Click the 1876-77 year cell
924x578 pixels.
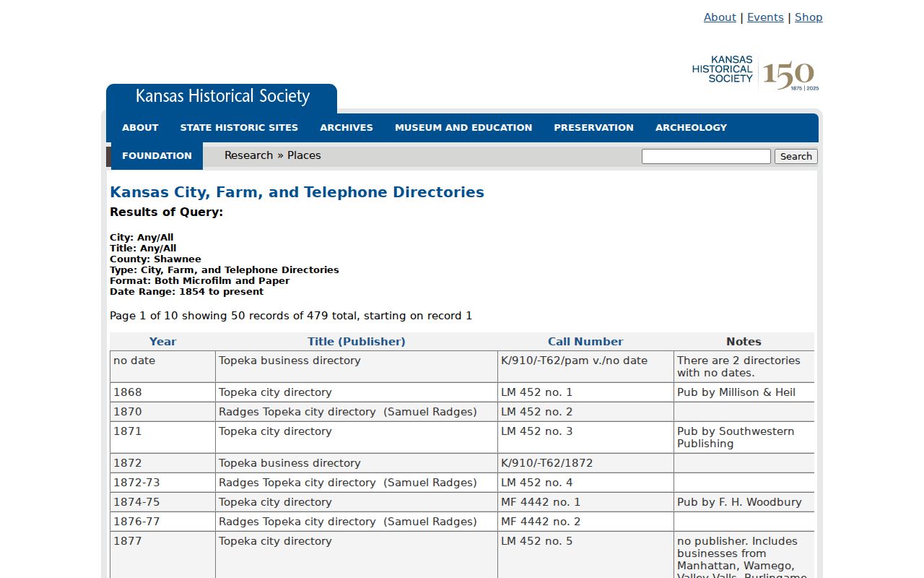(162, 522)
